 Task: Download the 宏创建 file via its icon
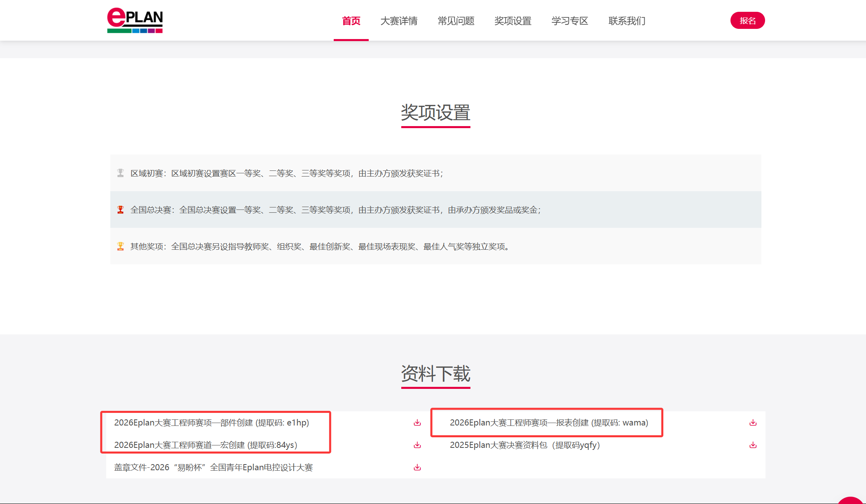[x=417, y=445]
